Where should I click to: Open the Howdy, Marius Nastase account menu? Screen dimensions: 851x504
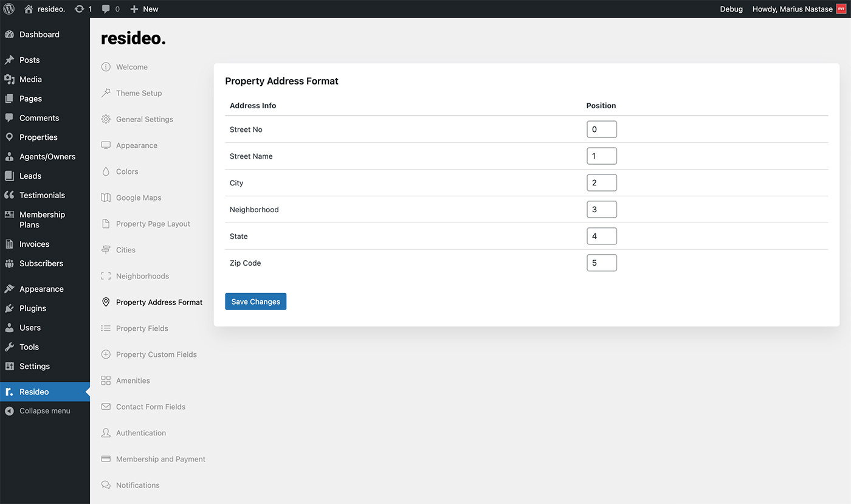(x=792, y=9)
